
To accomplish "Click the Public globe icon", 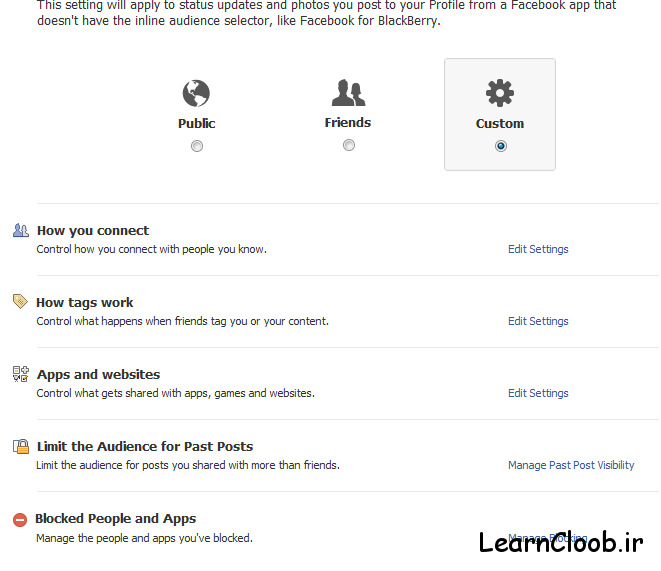I will 196,93.
